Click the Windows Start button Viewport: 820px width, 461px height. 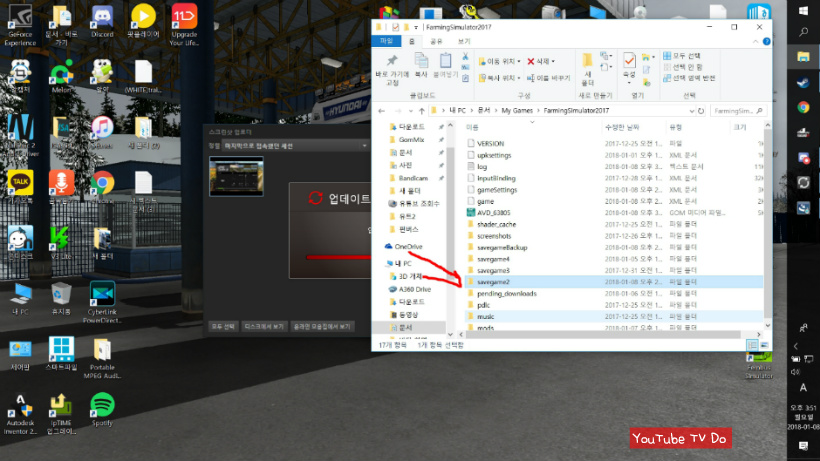tap(803, 10)
